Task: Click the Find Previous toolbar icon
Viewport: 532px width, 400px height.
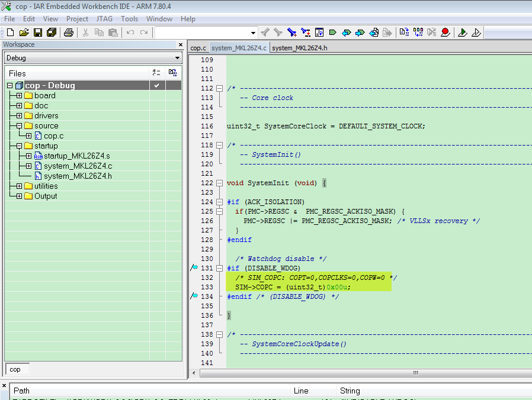Action: pyautogui.click(x=265, y=33)
